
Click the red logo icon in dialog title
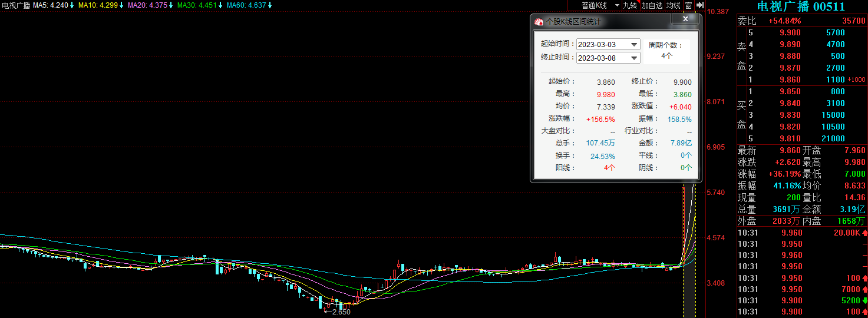[x=539, y=22]
